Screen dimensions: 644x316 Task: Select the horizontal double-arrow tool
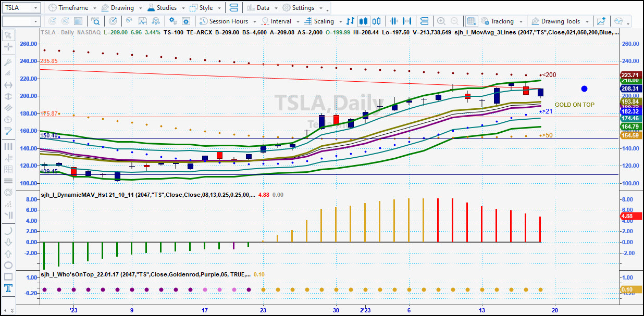pos(8,85)
